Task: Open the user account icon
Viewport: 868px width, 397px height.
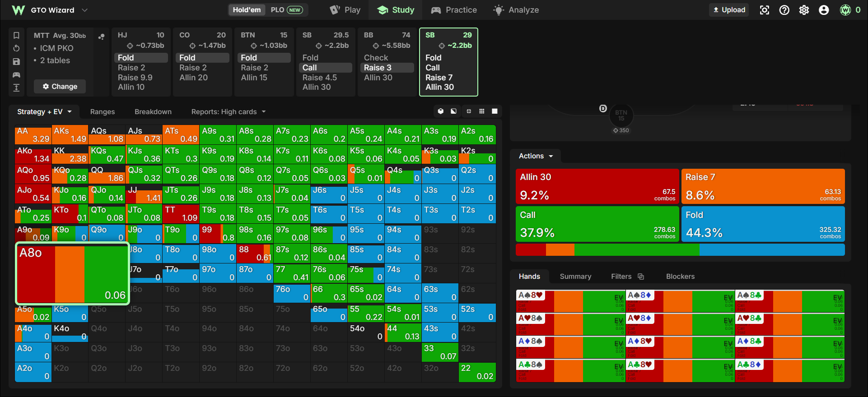Action: point(824,10)
